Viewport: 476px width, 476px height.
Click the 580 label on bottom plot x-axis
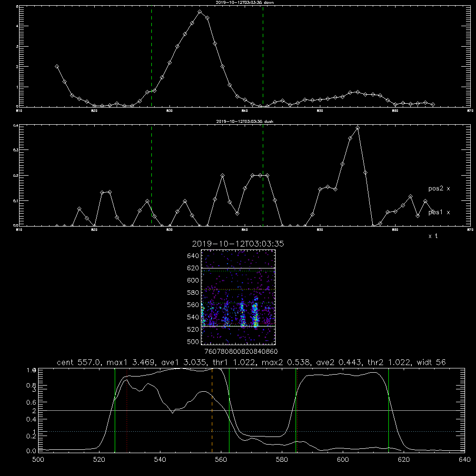click(x=282, y=460)
